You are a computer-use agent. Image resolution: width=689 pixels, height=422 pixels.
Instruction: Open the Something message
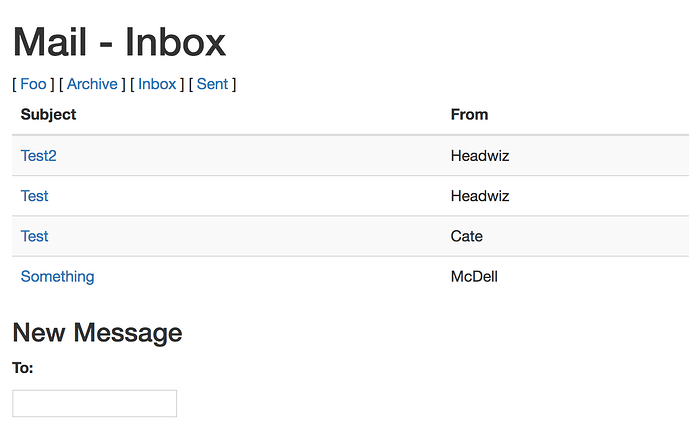[x=58, y=276]
